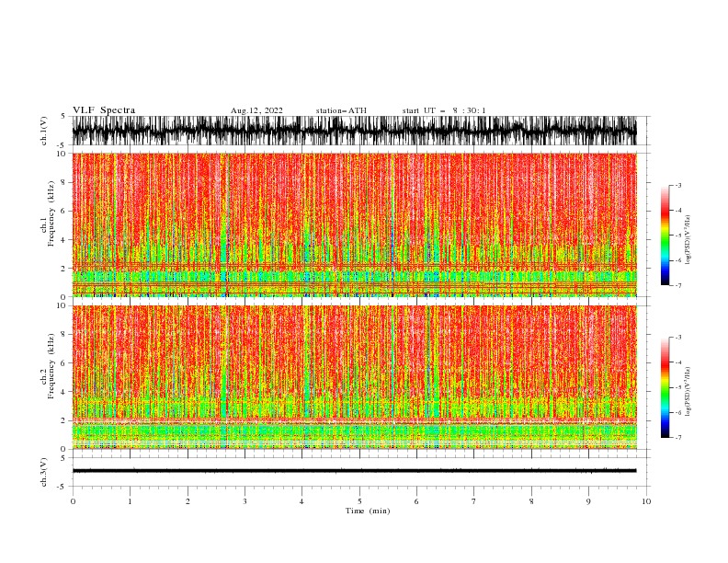This screenshot has height=563, width=728.
Task: Click the '10' kHz tick of ch.2 spectrogram
Action: (62, 305)
